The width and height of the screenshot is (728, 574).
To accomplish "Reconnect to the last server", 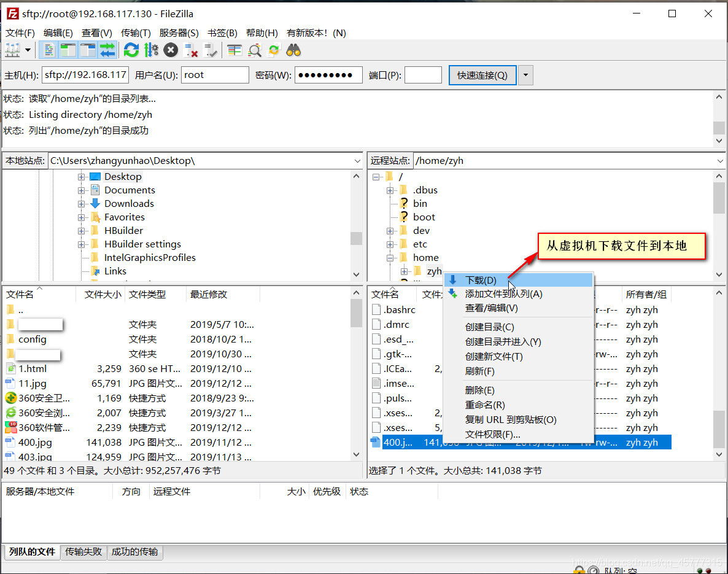I will [x=211, y=50].
